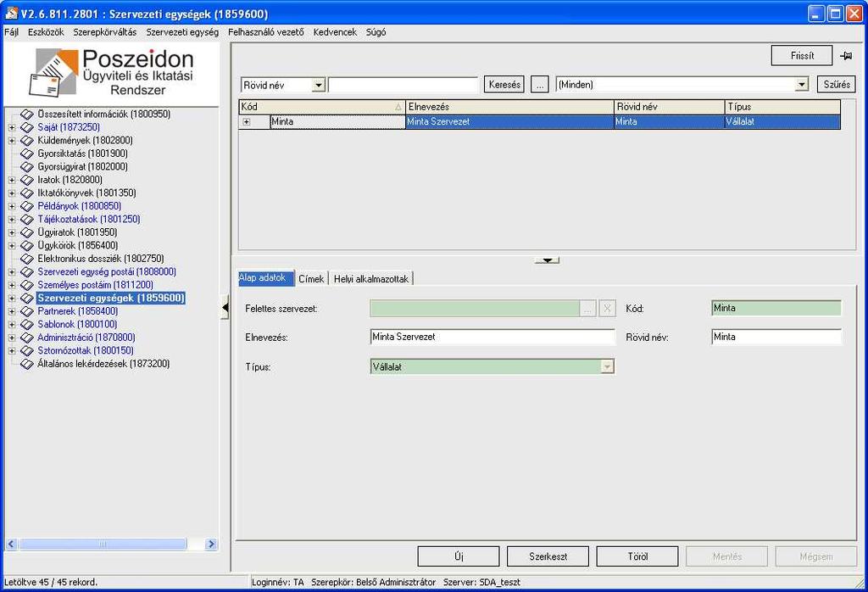
Task: Open the Eszközök menu
Action: click(46, 32)
